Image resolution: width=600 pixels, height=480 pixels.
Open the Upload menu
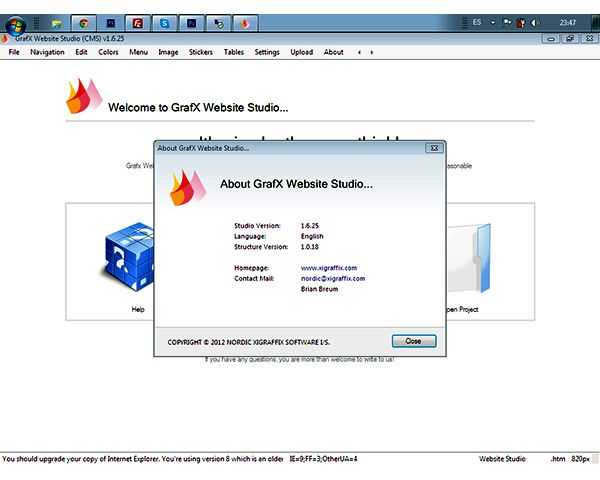click(x=302, y=52)
